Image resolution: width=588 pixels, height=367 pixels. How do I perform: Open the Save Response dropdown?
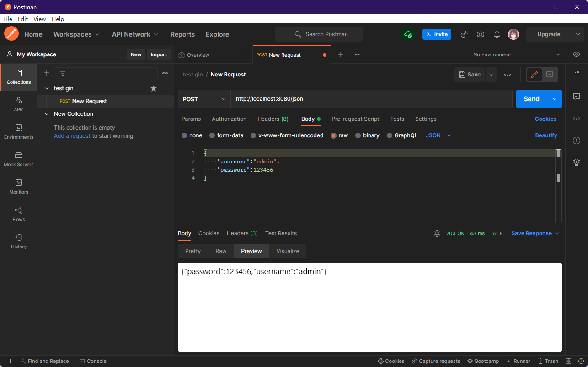(535, 233)
